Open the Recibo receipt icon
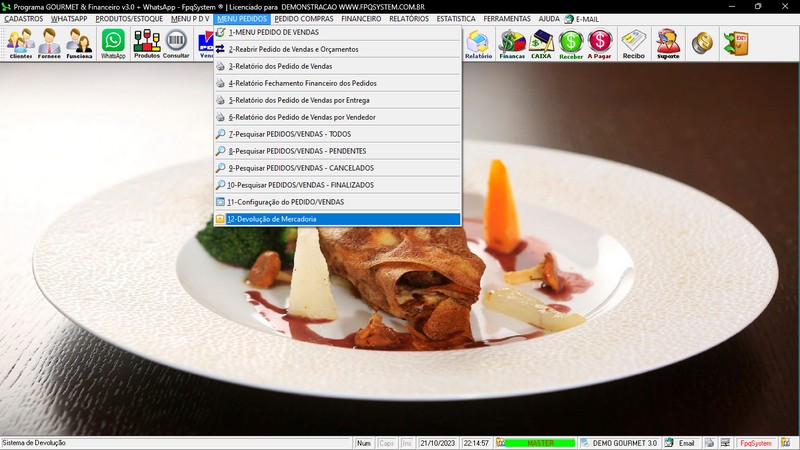 click(x=634, y=44)
